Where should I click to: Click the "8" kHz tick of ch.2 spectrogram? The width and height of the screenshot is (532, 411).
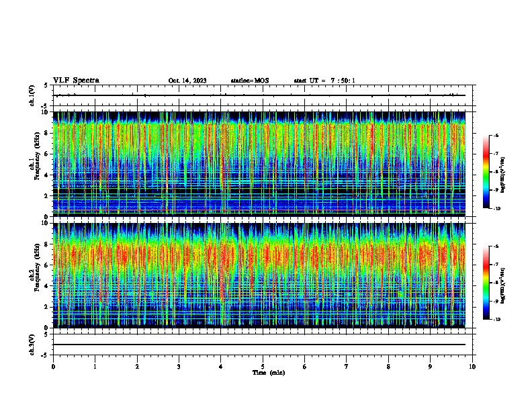pyautogui.click(x=47, y=244)
